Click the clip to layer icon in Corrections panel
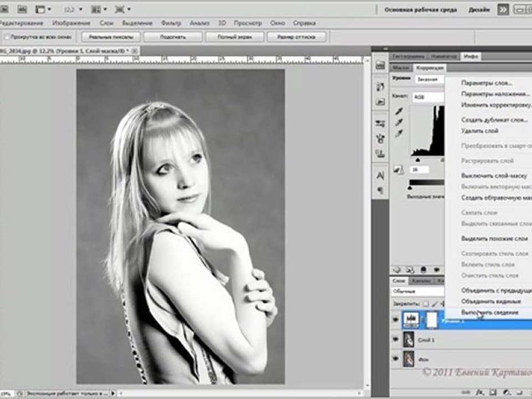Viewport: 532px width, 399px height. 423,270
